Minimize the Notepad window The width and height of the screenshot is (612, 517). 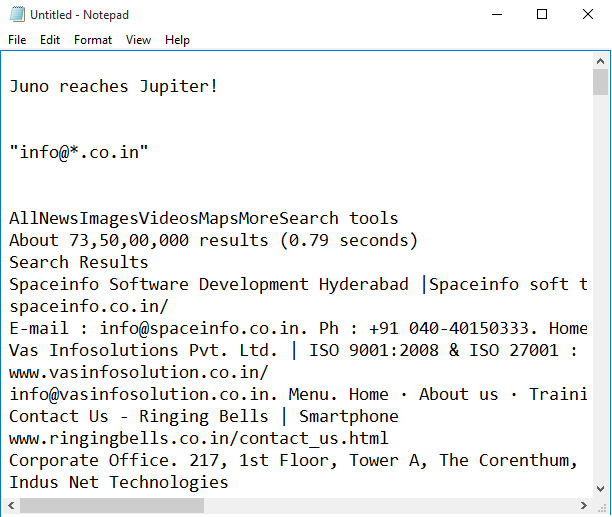coord(496,14)
